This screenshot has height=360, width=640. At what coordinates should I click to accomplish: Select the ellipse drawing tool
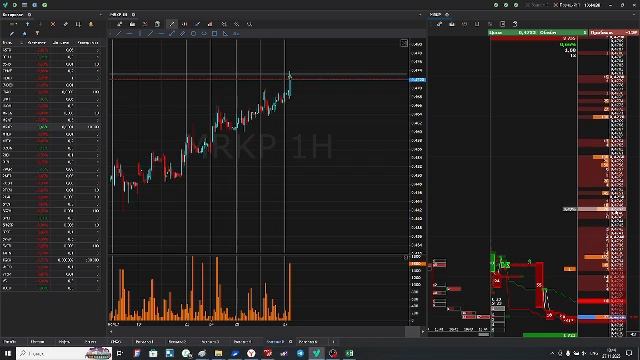coord(204,33)
